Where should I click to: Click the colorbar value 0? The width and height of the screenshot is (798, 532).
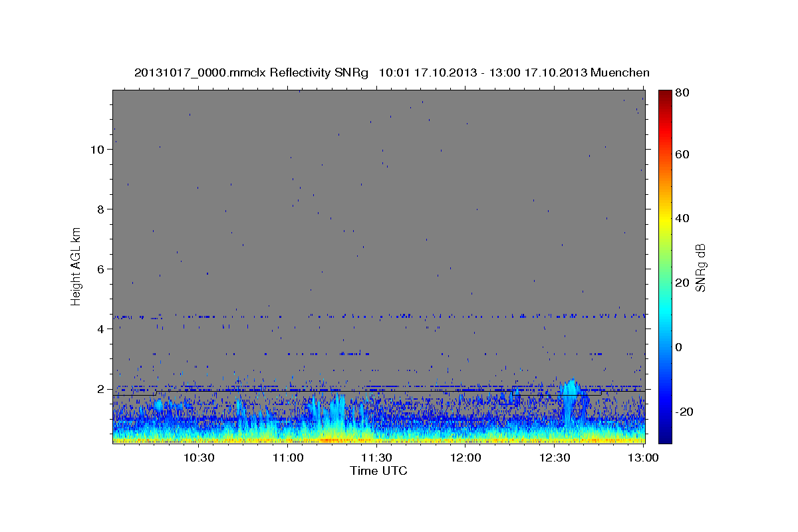680,347
